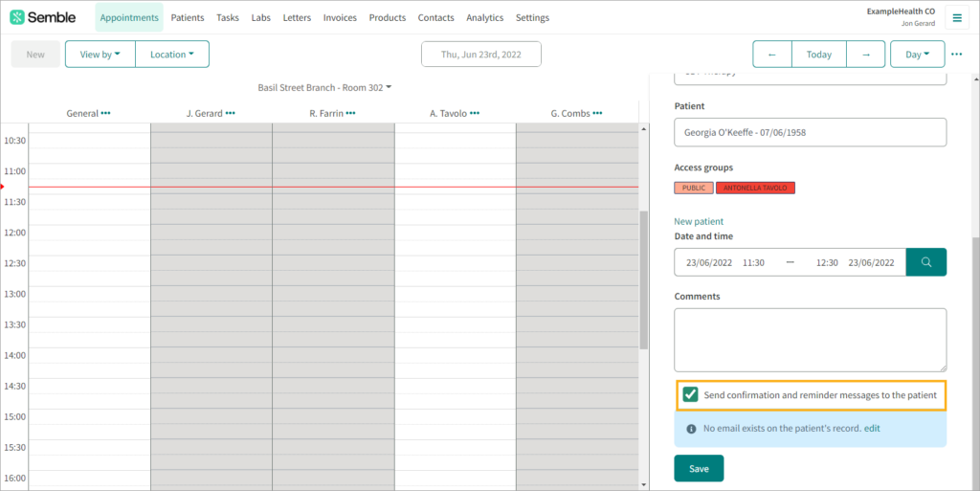Screen dimensions: 980x491
Task: Open the Settings tab
Action: tap(532, 17)
